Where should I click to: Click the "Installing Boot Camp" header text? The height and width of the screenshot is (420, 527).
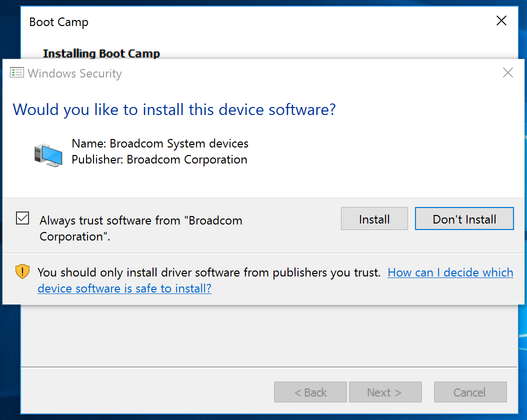coord(101,53)
